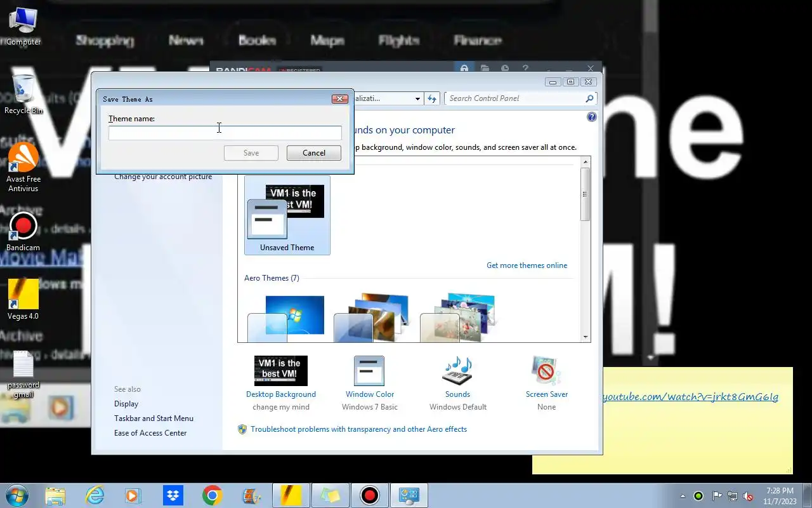The image size is (812, 508).
Task: Click the search magnifier icon
Action: point(589,98)
